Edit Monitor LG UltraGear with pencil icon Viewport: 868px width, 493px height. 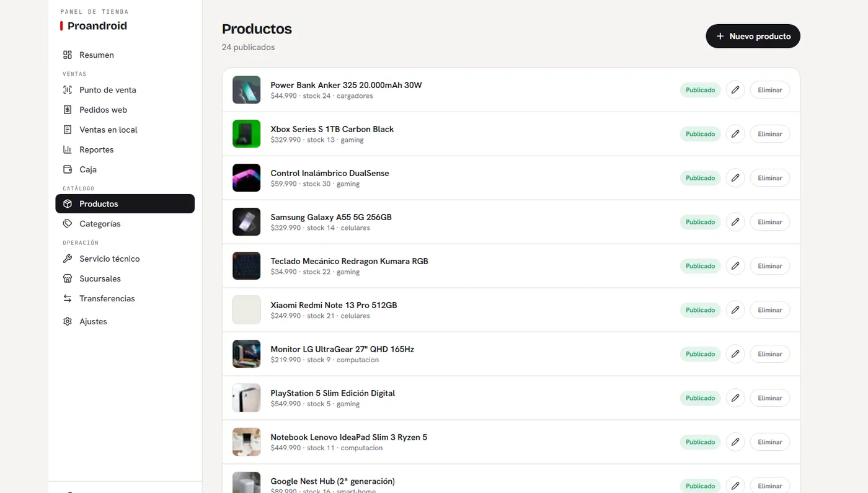[735, 354]
